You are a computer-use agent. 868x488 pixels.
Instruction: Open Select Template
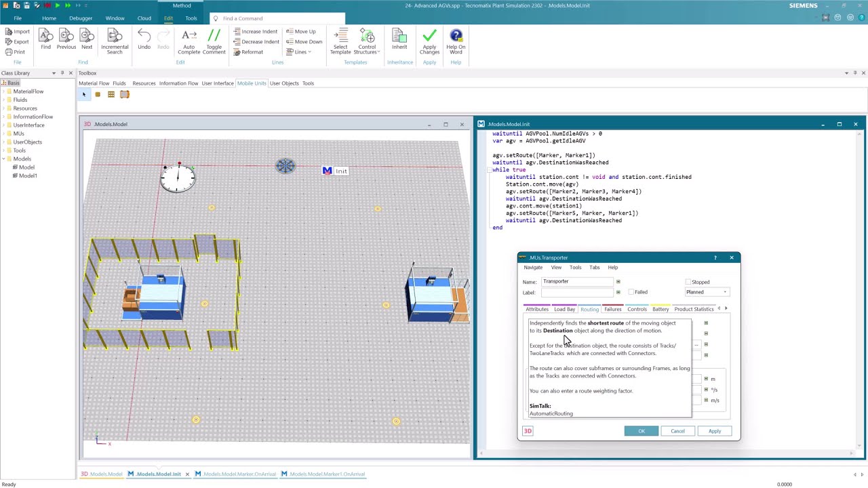340,41
